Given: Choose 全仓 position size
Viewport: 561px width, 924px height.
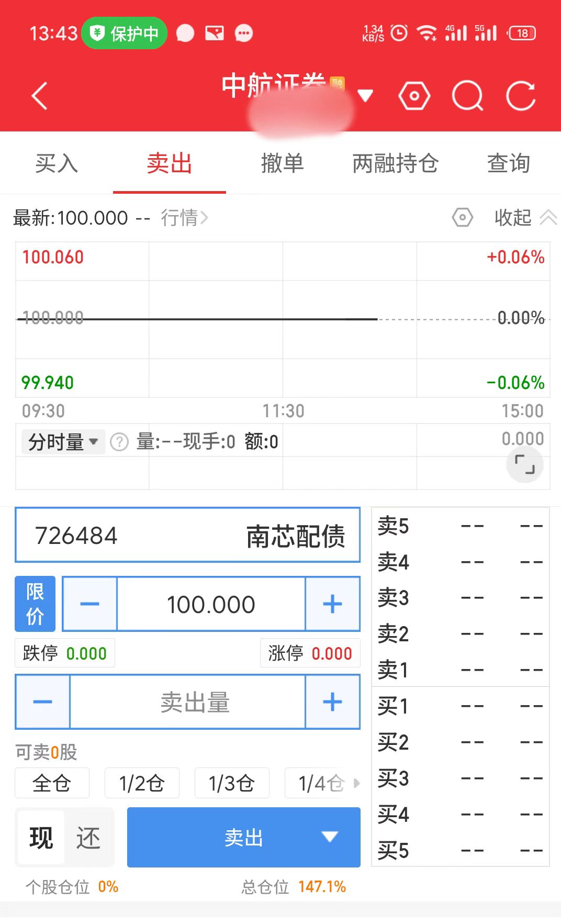Looking at the screenshot, I should point(52,783).
